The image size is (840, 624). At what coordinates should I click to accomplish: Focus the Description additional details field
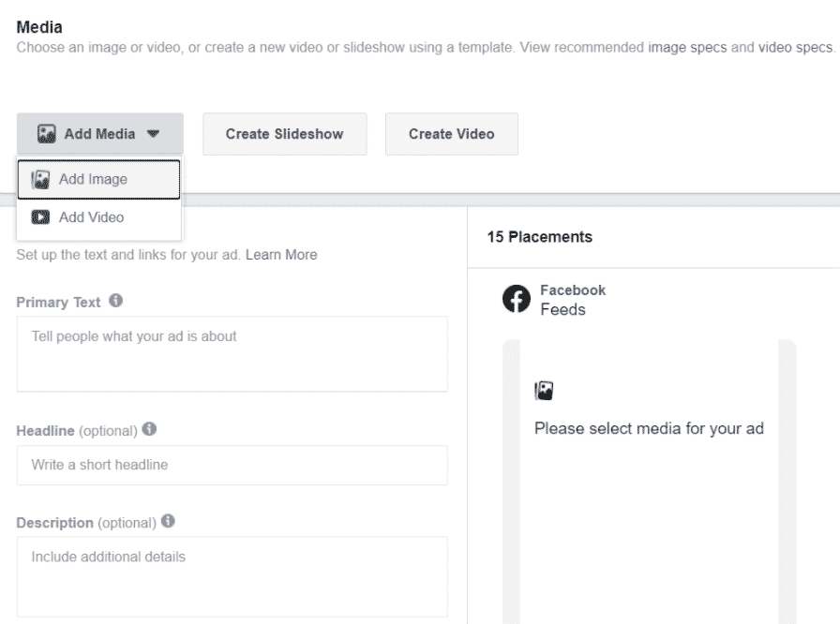tap(232, 577)
